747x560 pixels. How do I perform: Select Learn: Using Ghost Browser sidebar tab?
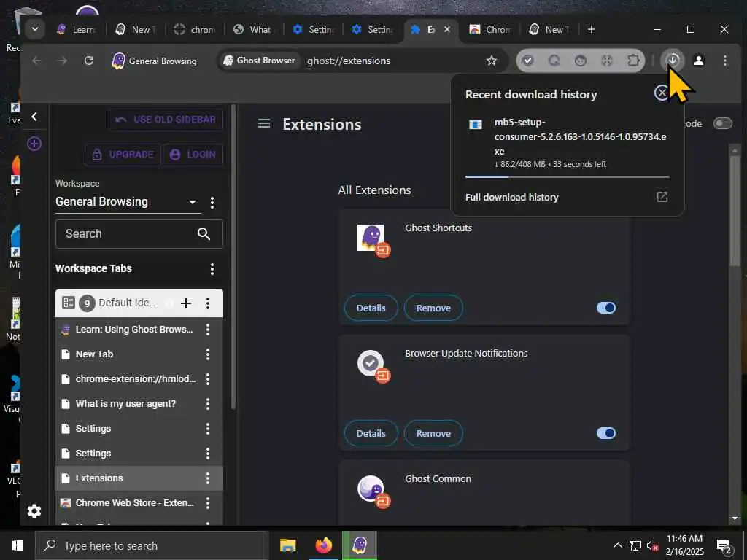coord(134,330)
